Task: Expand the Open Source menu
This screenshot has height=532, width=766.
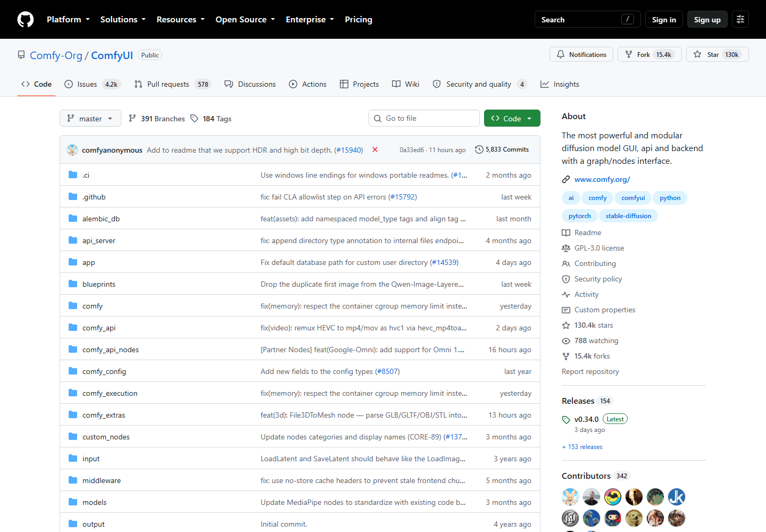Action: click(245, 19)
